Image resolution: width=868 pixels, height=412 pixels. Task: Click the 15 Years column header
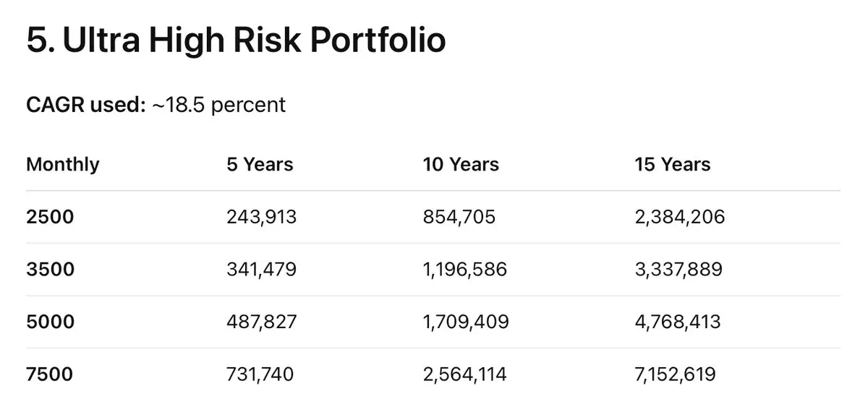point(673,165)
